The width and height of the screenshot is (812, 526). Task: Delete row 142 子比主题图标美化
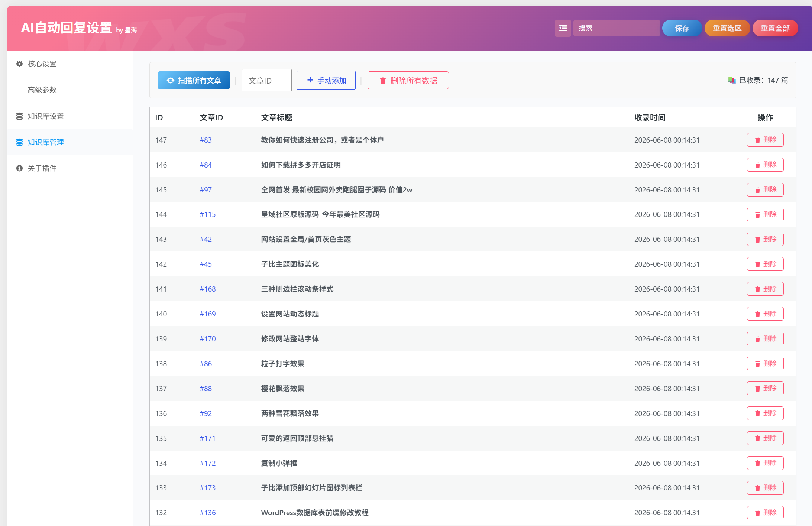(x=765, y=264)
